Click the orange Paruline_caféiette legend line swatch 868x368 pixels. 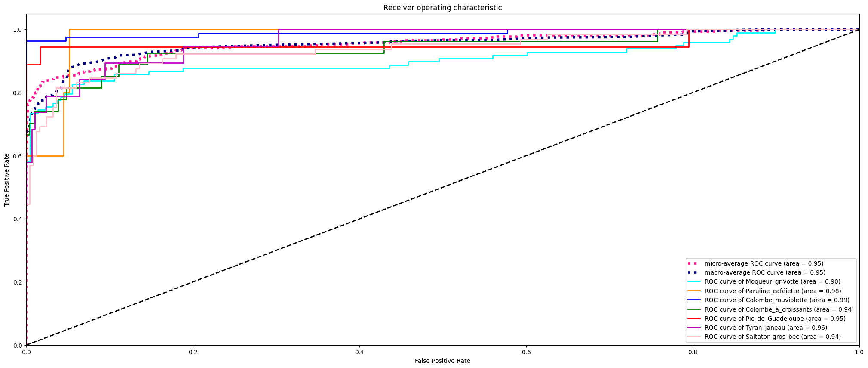694,291
